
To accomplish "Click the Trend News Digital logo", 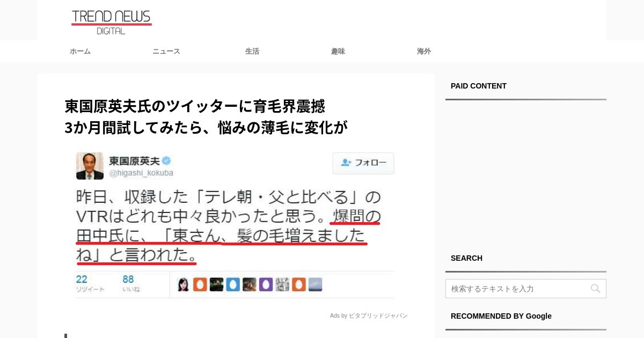I will [112, 22].
